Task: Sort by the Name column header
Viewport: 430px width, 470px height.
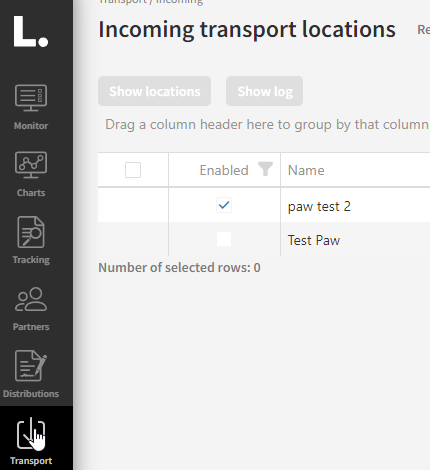Action: pyautogui.click(x=306, y=170)
